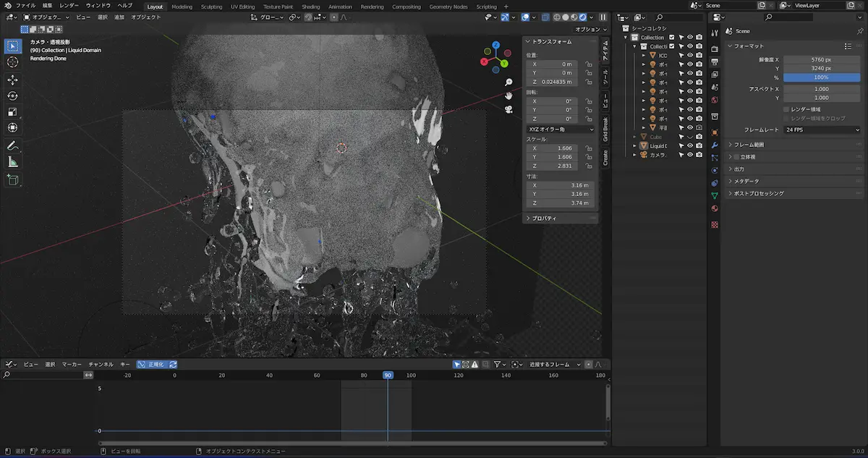Open the Object properties tab orange square
This screenshot has height=458, width=868.
[715, 132]
